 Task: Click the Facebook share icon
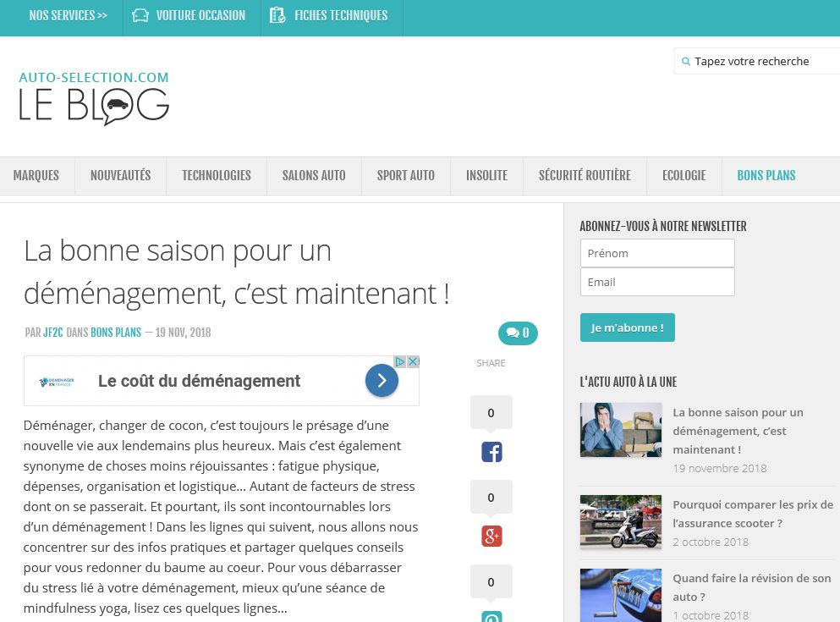tap(491, 452)
